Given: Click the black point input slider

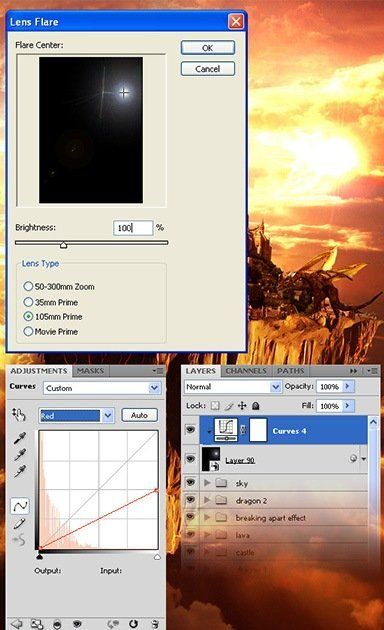Looking at the screenshot, I should tap(39, 557).
